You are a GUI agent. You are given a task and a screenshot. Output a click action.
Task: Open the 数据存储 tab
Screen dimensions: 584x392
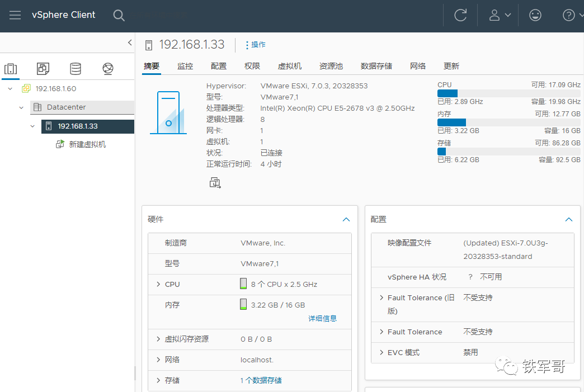[376, 65]
